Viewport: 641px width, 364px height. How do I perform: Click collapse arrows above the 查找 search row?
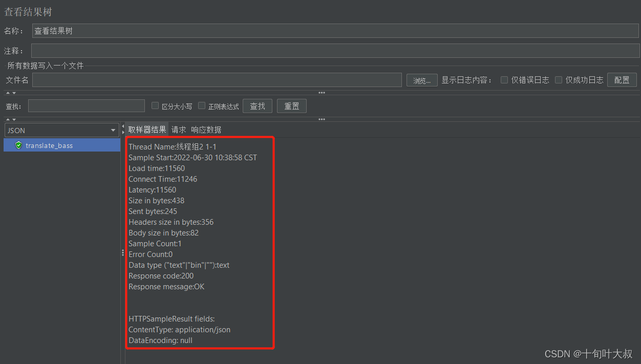tap(11, 93)
